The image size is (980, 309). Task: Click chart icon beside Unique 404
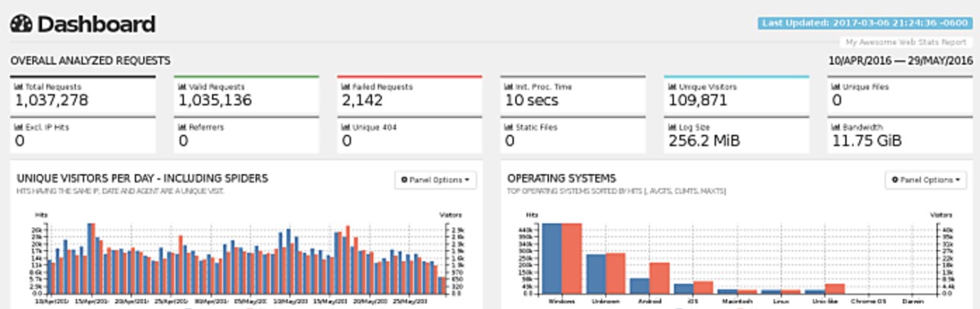click(x=345, y=127)
